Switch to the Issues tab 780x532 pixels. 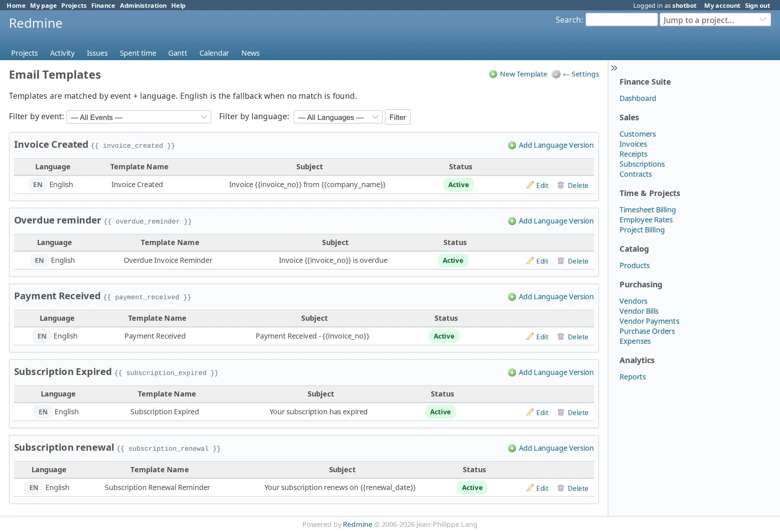point(97,53)
